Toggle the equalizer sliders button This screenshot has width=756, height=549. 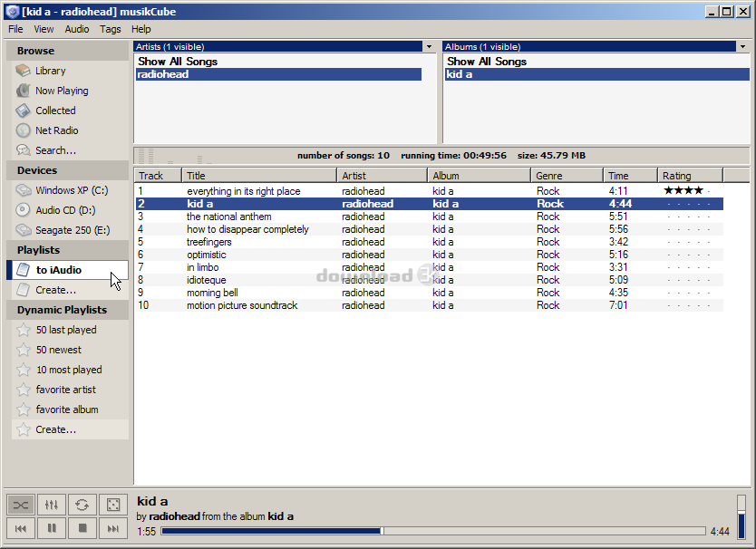pos(52,505)
